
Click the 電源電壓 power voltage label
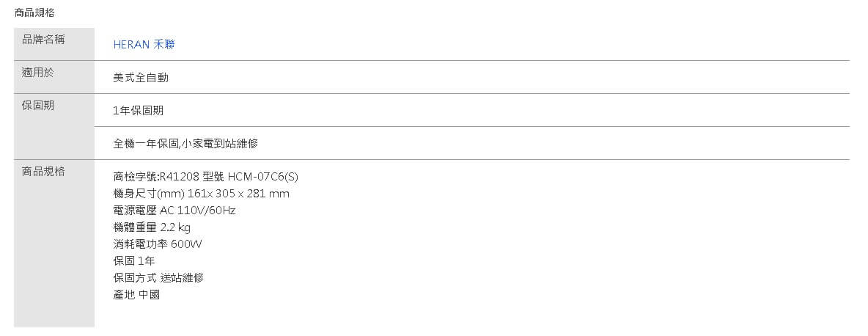(135, 211)
